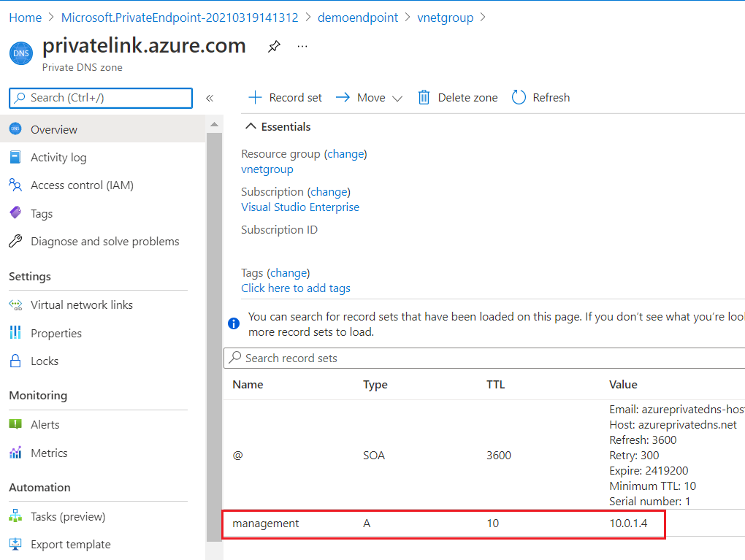Viewport: 745px width, 560px height.
Task: Collapse the sidebar with double chevron
Action: coord(210,98)
